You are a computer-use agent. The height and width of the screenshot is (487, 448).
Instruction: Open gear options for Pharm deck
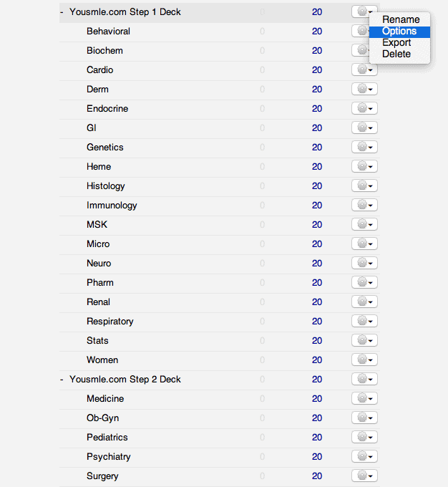[364, 282]
